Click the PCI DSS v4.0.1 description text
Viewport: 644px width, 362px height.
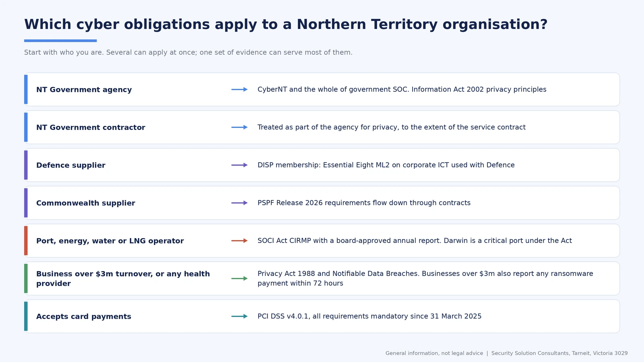click(369, 316)
